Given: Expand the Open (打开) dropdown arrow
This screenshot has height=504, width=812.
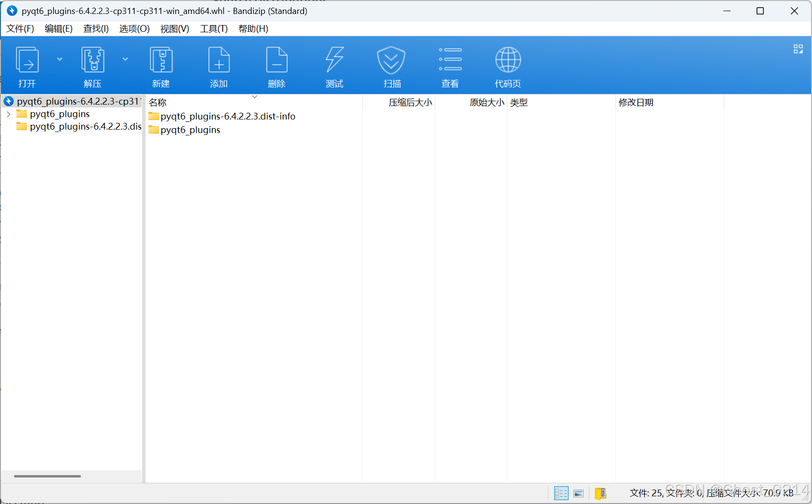Looking at the screenshot, I should pyautogui.click(x=60, y=59).
